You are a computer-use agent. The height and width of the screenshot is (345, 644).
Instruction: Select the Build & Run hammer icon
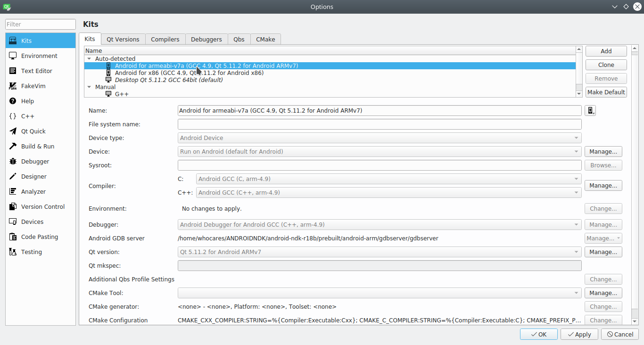click(x=13, y=146)
